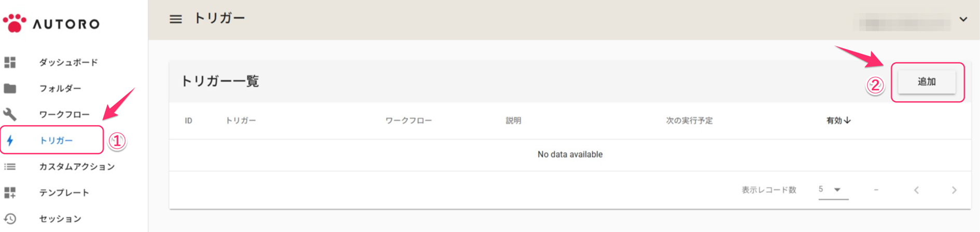The image size is (980, 232).
Task: Go to テンプレート in the sidebar
Action: coord(64,193)
